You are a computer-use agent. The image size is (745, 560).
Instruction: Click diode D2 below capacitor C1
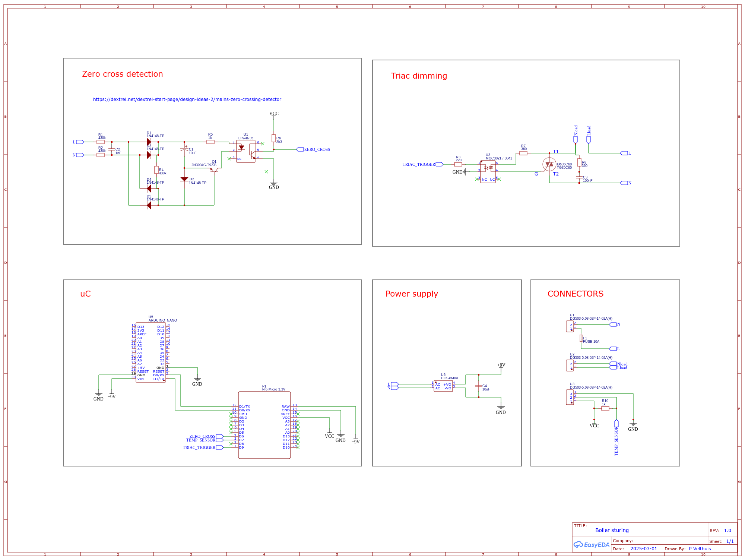tap(184, 179)
